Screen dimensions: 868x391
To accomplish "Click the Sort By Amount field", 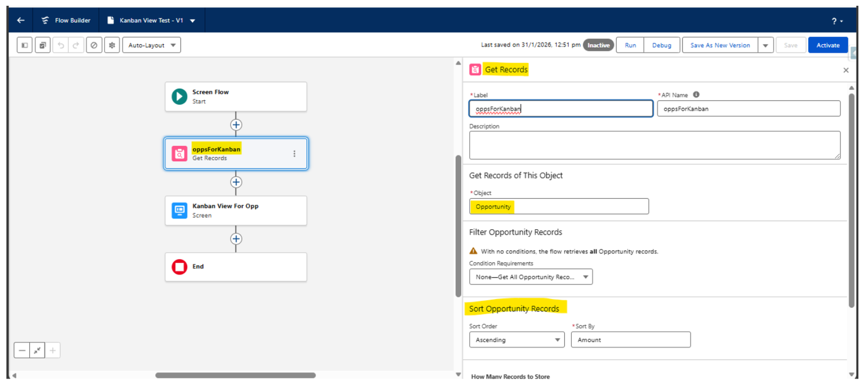I will pyautogui.click(x=631, y=340).
